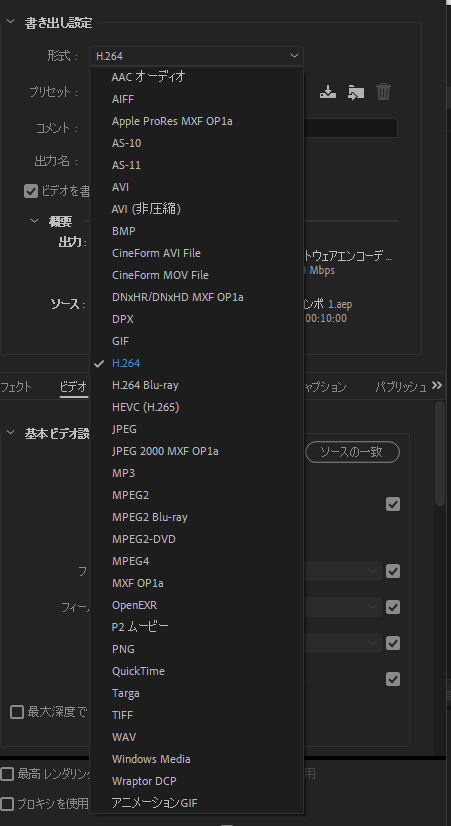Click the double-arrow tabs overflow icon
The height and width of the screenshot is (826, 451).
point(437,386)
